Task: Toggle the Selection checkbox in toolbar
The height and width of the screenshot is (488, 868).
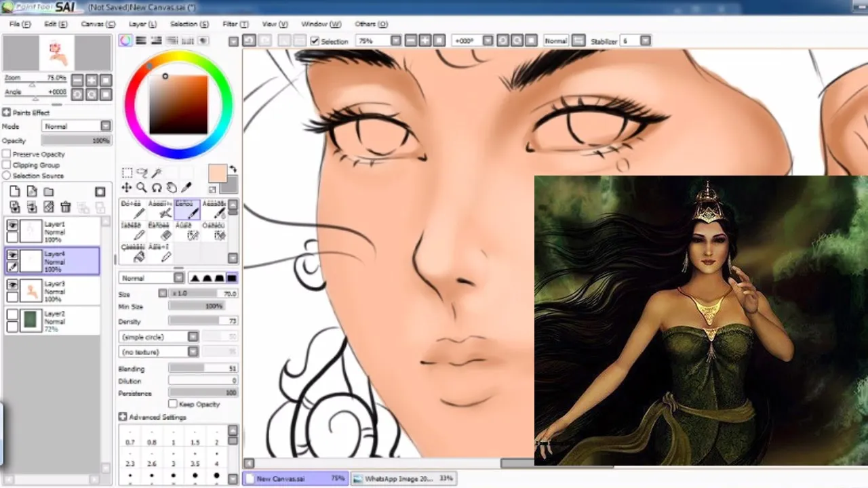Action: pos(315,41)
